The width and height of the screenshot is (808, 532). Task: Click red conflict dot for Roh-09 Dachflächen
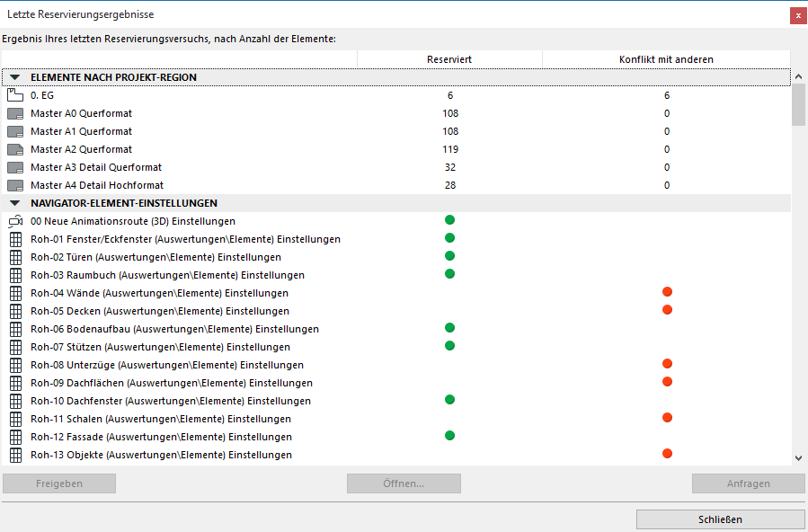coord(667,382)
